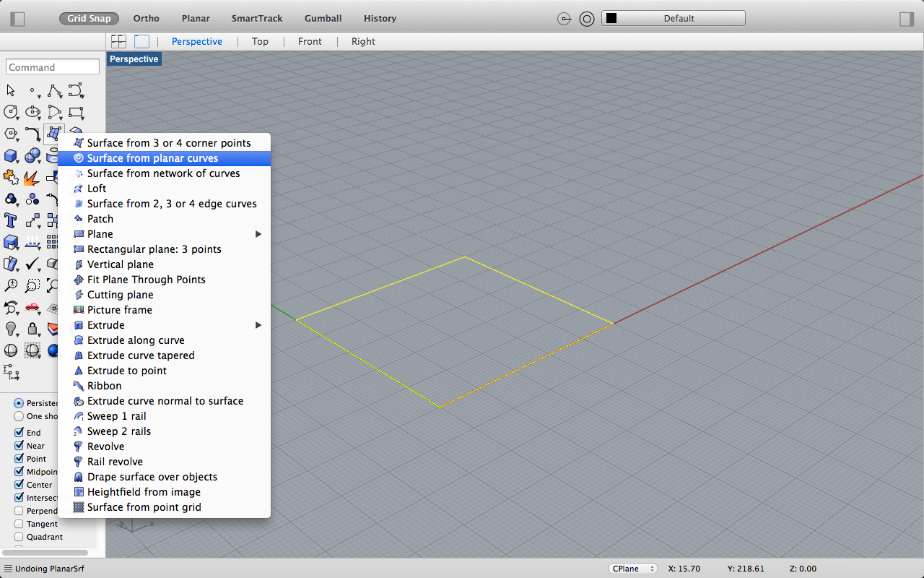This screenshot has width=924, height=578.
Task: Disable the Near object snap checkbox
Action: click(x=19, y=446)
